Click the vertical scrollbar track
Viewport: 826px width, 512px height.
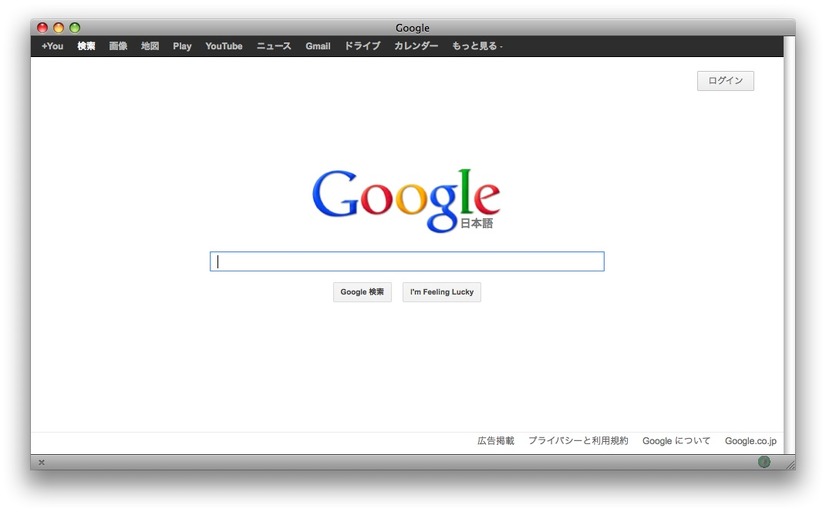click(x=789, y=244)
